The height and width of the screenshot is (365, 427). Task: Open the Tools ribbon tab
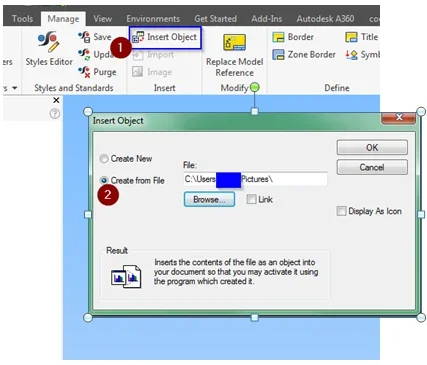[x=22, y=19]
